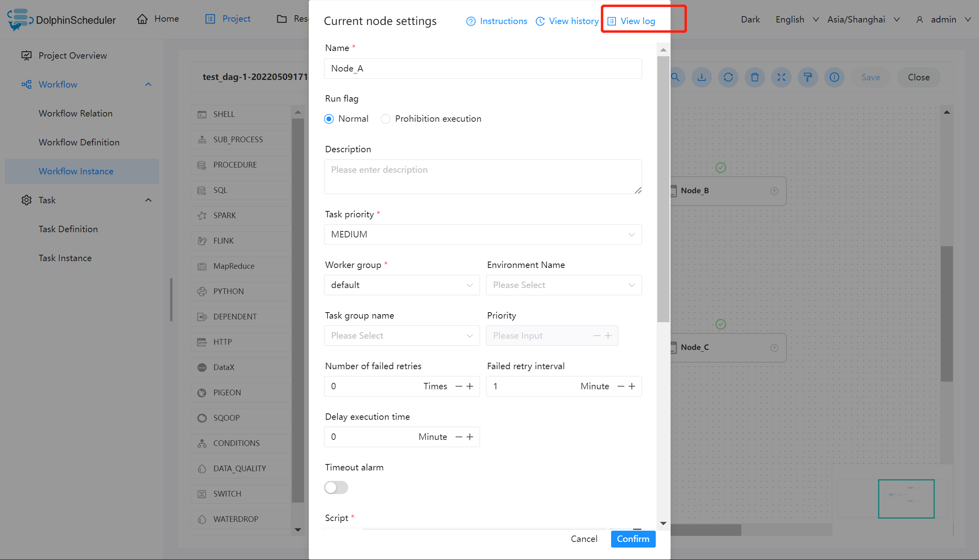This screenshot has height=560, width=979.
Task: Click the refresh icon in workflow toolbar
Action: [728, 77]
